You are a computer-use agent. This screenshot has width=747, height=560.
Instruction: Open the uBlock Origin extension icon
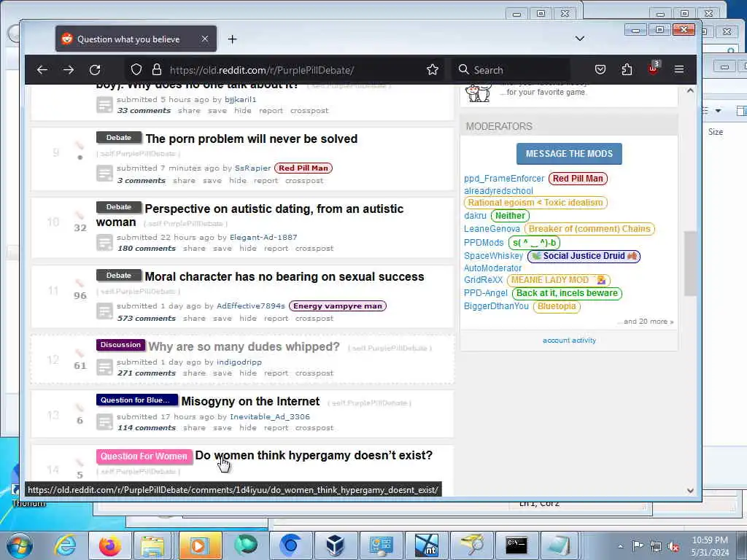(x=653, y=69)
